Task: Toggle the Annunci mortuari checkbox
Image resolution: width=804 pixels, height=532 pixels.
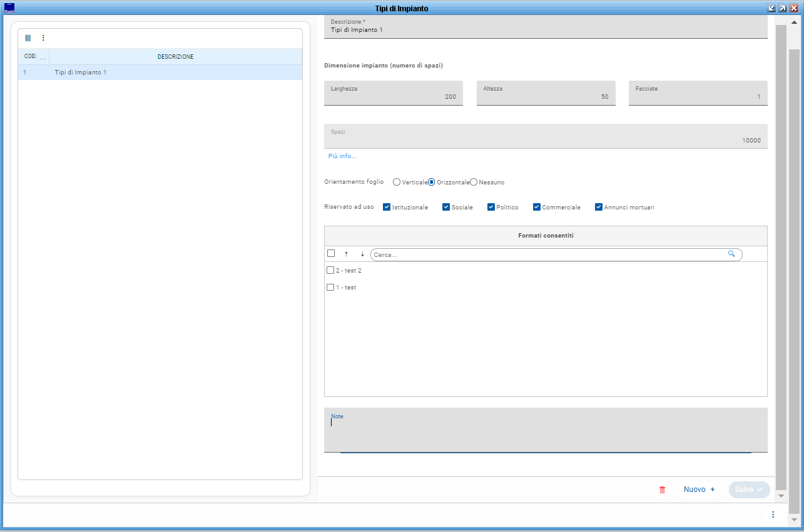Action: (599, 207)
